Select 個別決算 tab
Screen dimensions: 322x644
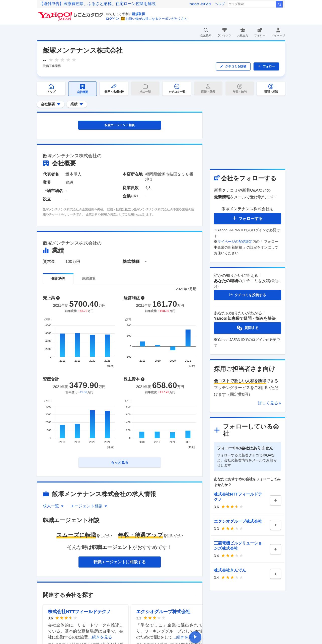58,279
